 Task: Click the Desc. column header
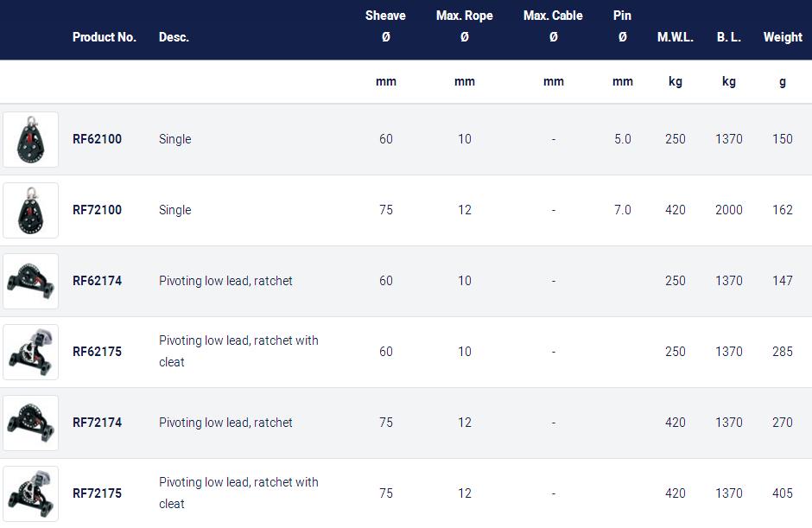pos(174,37)
